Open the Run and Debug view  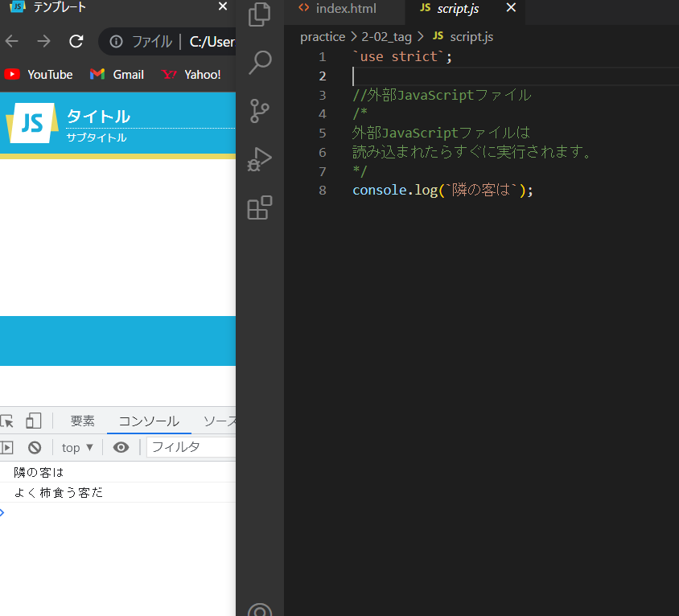point(259,159)
